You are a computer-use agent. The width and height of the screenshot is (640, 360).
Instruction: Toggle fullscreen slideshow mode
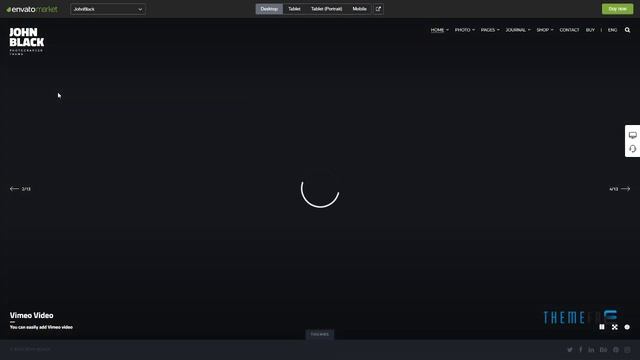pos(615,327)
